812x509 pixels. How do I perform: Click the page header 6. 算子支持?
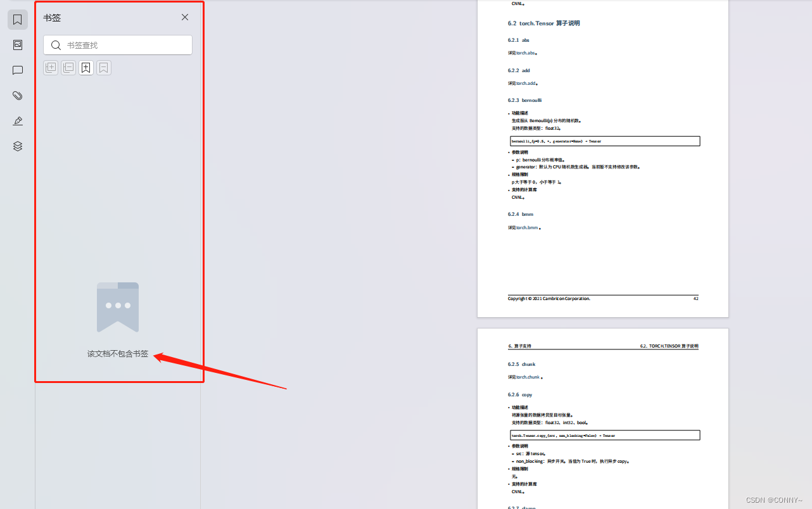tap(520, 346)
